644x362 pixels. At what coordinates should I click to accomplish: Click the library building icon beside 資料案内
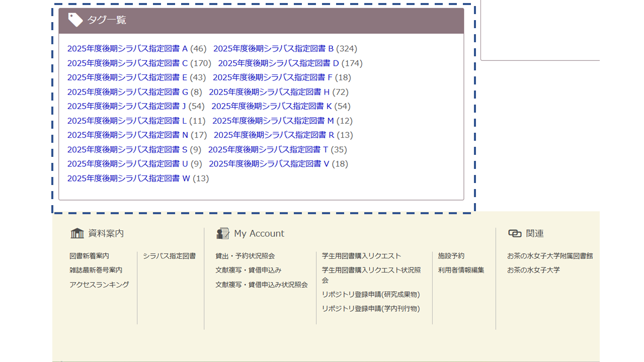tap(77, 233)
